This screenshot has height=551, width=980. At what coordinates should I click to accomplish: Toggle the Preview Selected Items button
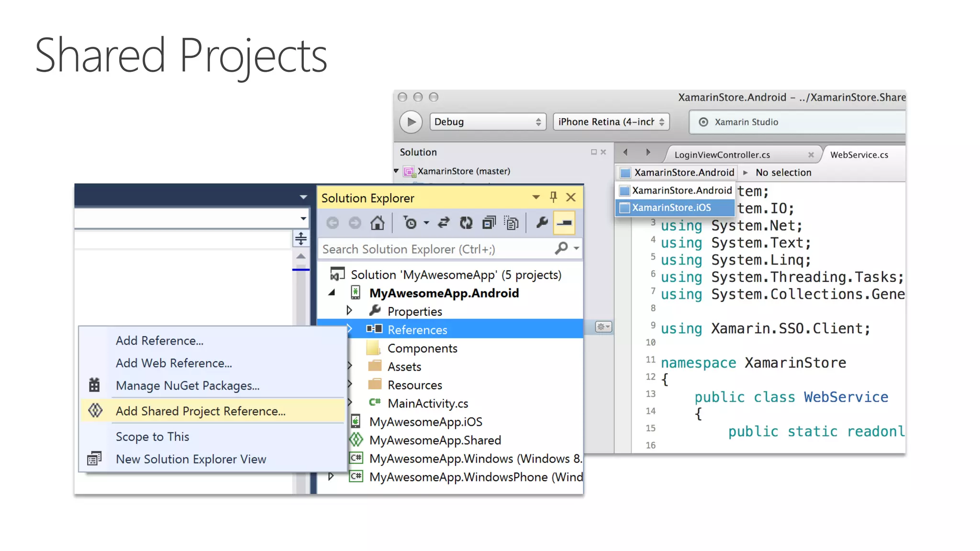tap(564, 223)
